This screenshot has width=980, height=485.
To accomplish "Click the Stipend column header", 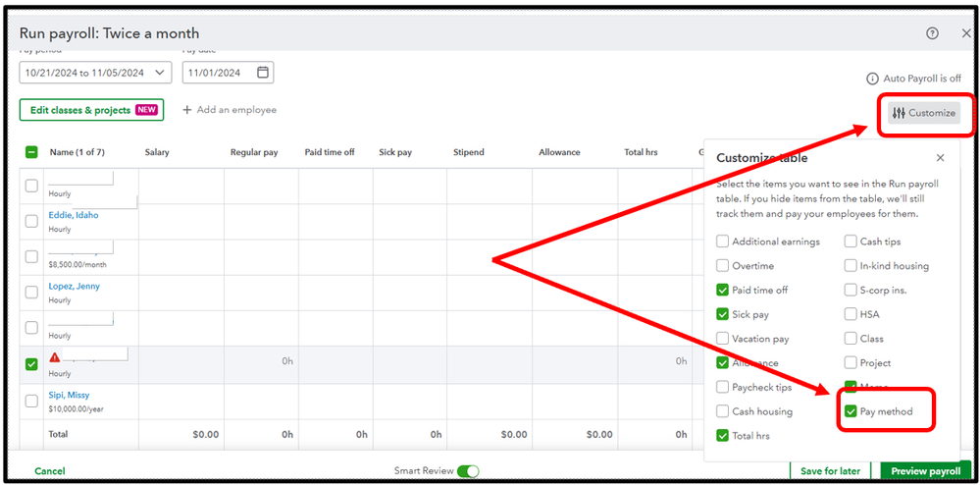I will [469, 152].
